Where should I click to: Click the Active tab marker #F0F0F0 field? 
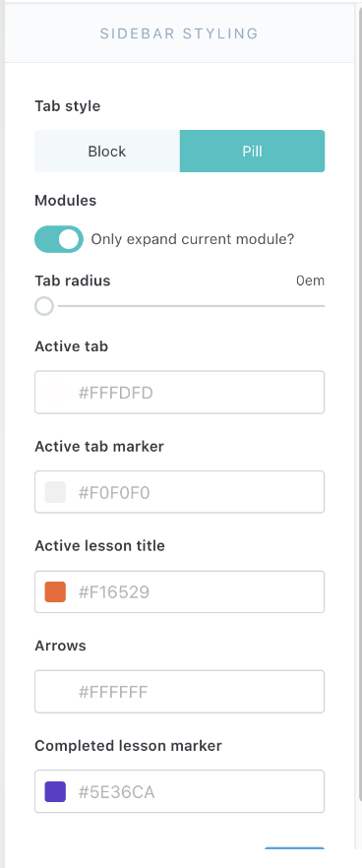(180, 492)
